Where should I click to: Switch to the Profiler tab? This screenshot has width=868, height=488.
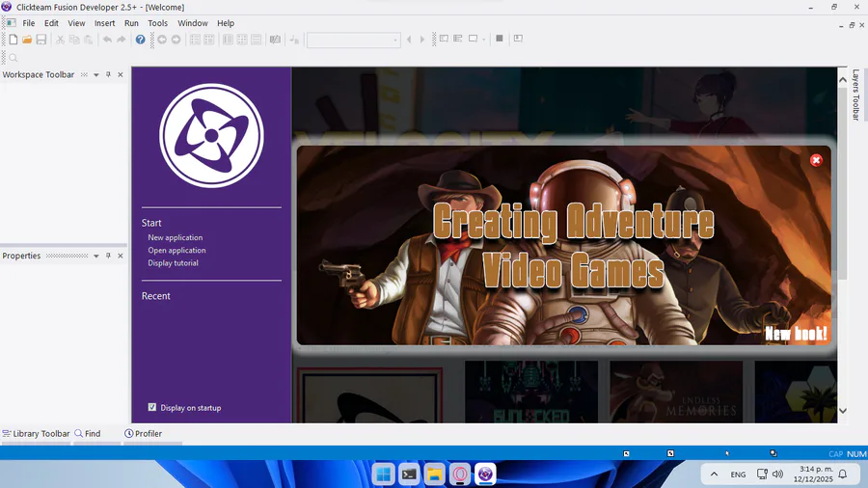144,434
